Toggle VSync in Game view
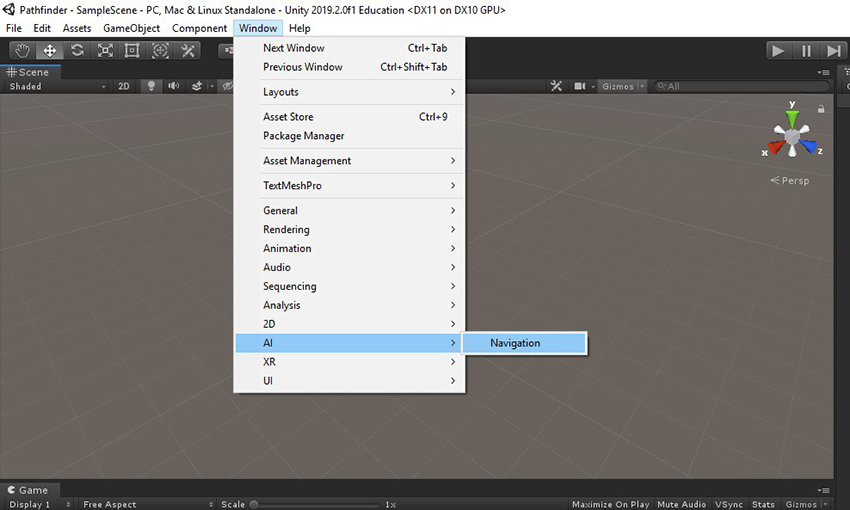Viewport: 850px width, 510px height. pyautogui.click(x=729, y=504)
